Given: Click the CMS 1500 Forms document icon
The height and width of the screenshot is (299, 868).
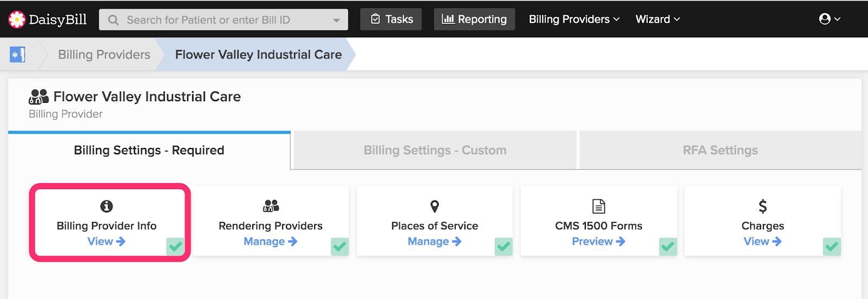Looking at the screenshot, I should click(x=598, y=206).
